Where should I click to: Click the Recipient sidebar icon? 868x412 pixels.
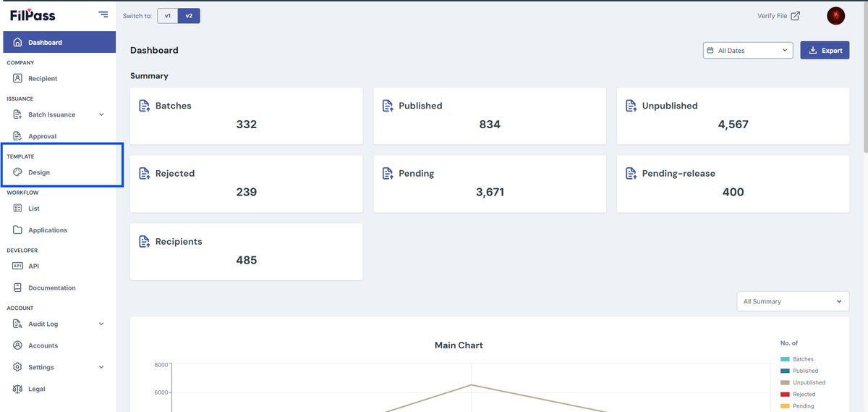(18, 78)
